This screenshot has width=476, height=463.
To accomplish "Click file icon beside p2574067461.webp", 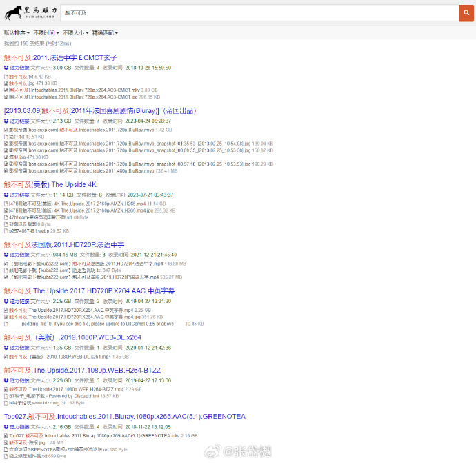I will (x=6, y=231).
